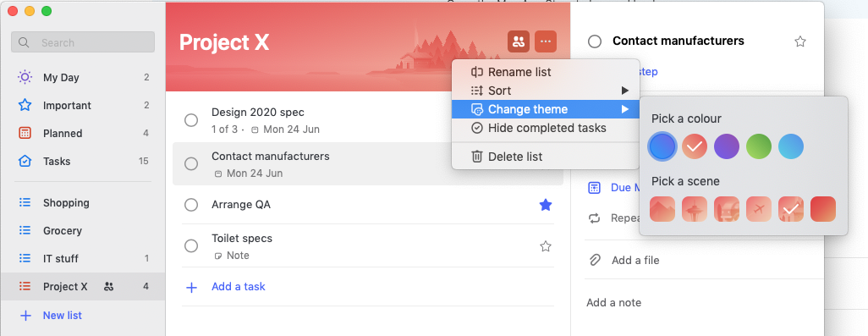Choose the plain red gradient scene
The height and width of the screenshot is (336, 868).
(822, 209)
